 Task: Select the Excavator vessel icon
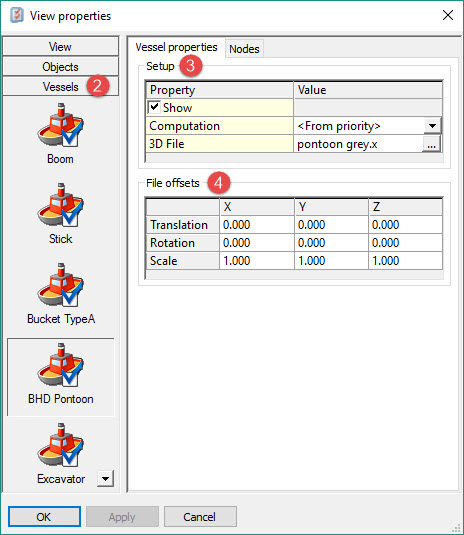pyautogui.click(x=60, y=445)
